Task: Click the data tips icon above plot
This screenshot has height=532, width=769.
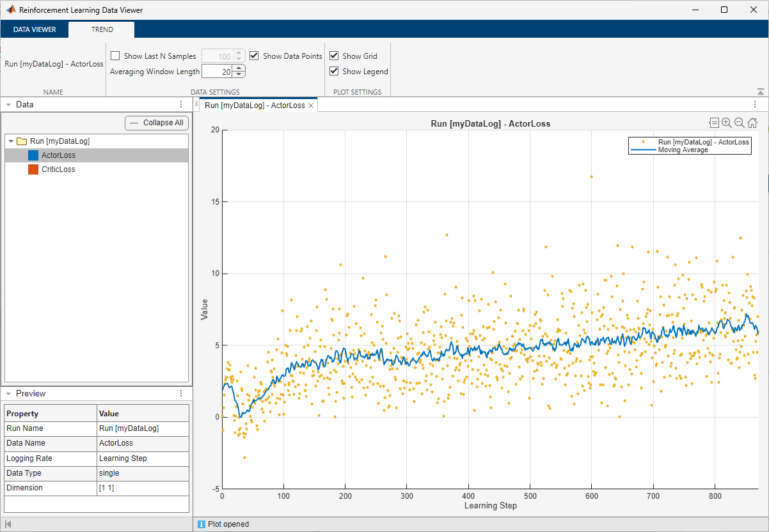Action: [714, 123]
